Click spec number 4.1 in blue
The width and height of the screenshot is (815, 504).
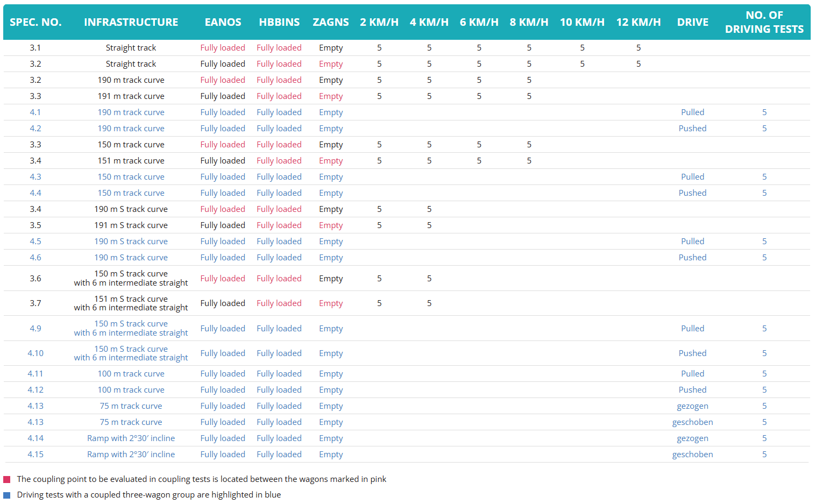36,112
